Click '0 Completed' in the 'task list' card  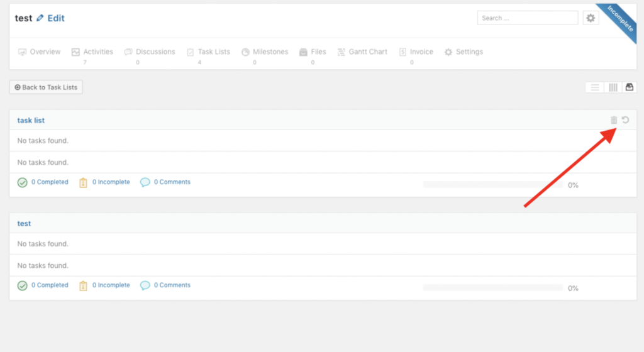pos(50,182)
